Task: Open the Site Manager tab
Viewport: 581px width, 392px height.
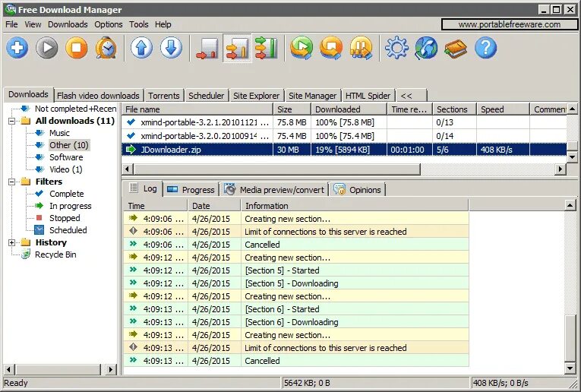Action: (x=312, y=96)
